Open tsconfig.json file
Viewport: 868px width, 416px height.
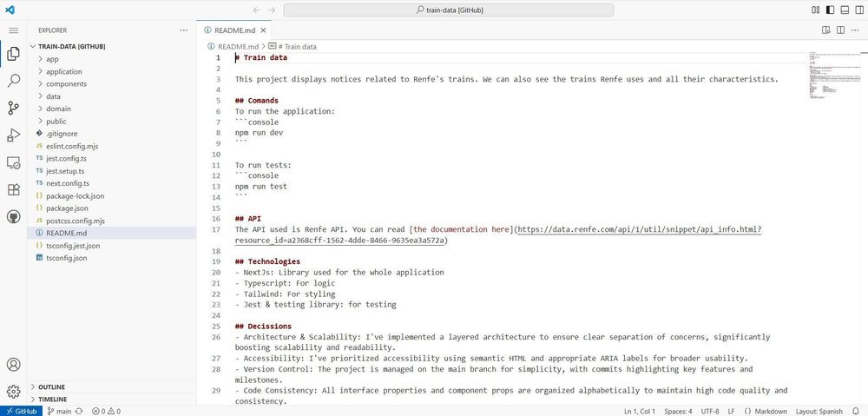111,258
